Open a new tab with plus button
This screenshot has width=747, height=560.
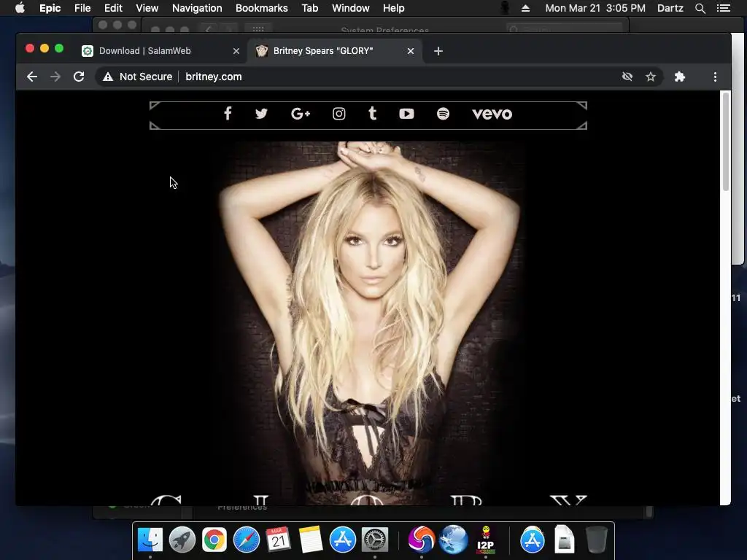pyautogui.click(x=438, y=51)
